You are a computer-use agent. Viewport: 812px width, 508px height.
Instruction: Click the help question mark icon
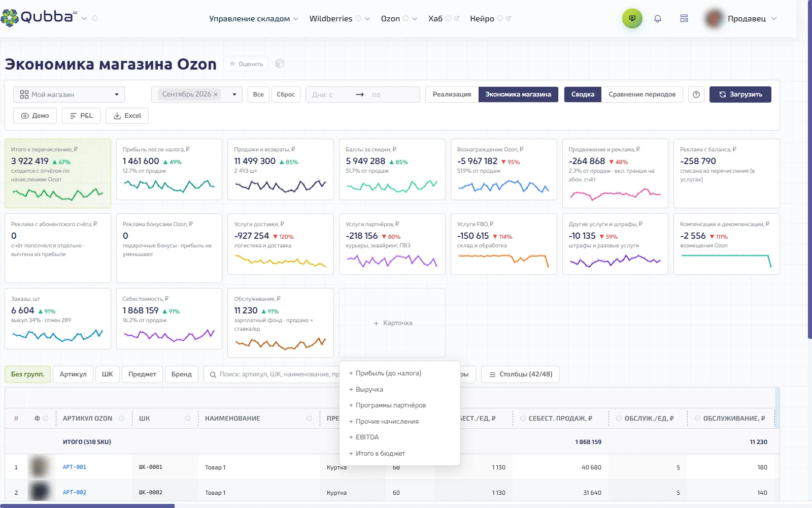[696, 94]
